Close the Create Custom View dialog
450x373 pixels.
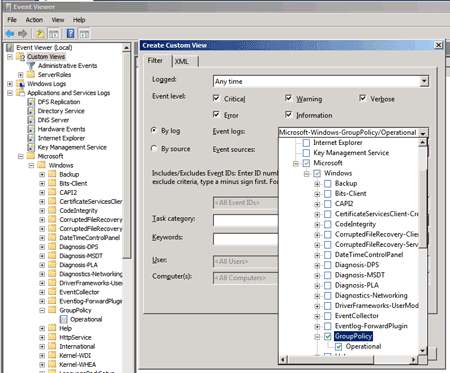pyautogui.click(x=439, y=45)
